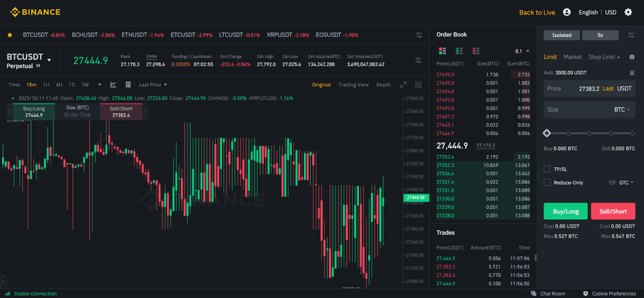Click the Last price fill link

(x=608, y=88)
